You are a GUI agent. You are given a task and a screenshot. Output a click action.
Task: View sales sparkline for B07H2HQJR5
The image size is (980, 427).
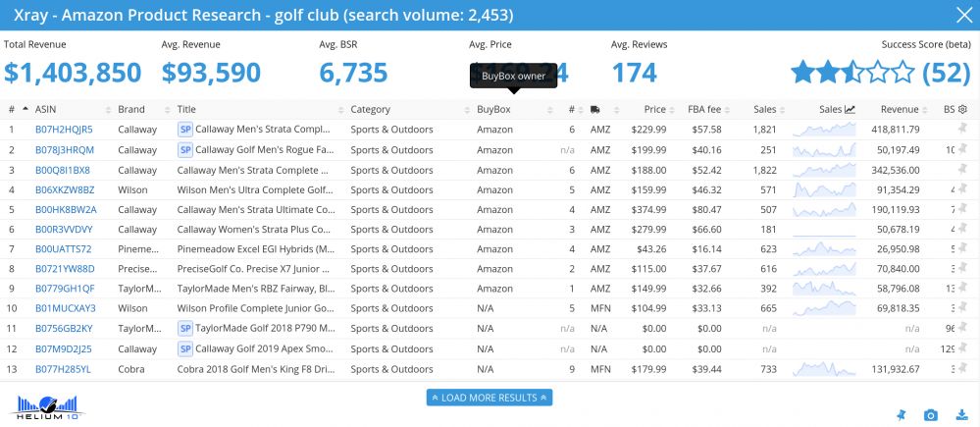[x=824, y=130]
